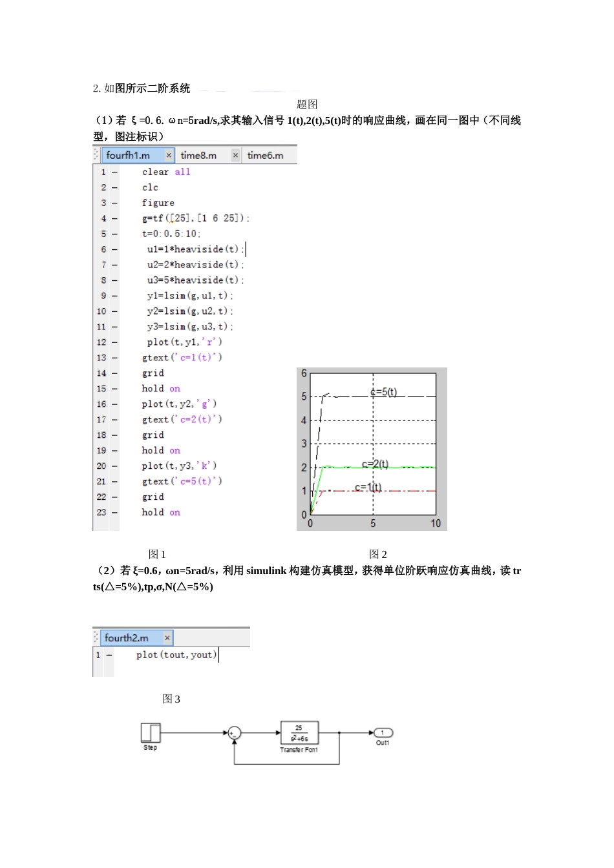This screenshot has width=614, height=868.
Task: Click the gtext('c=5(t)') line
Action: pyautogui.click(x=182, y=482)
